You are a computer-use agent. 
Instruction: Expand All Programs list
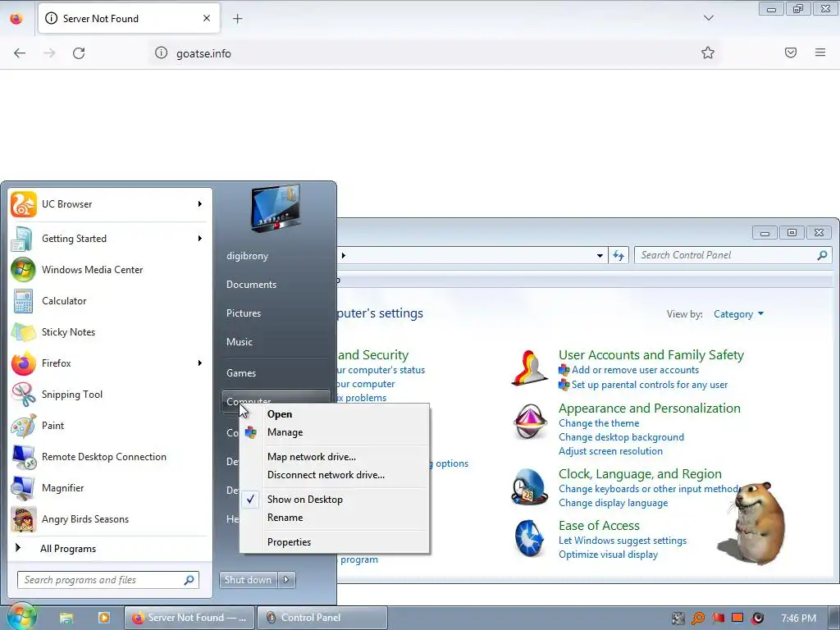110,548
